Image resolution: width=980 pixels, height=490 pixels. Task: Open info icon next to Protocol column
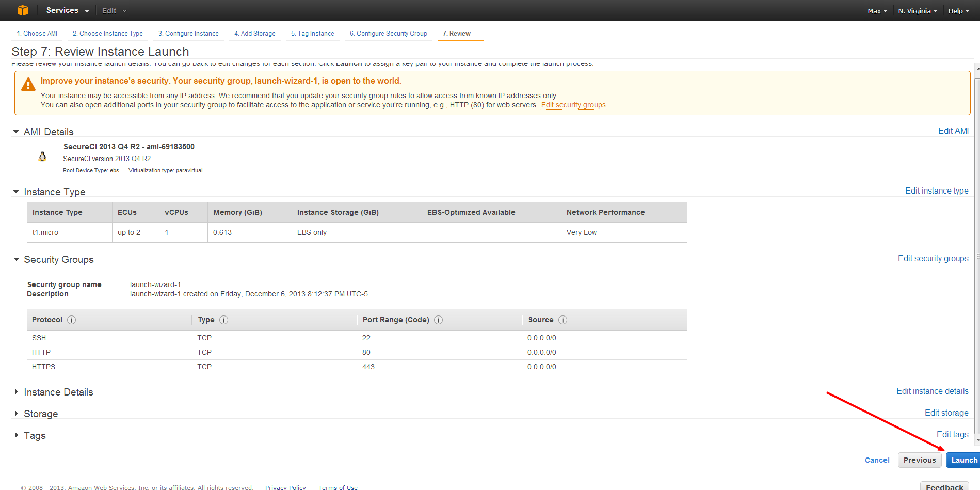tap(72, 320)
